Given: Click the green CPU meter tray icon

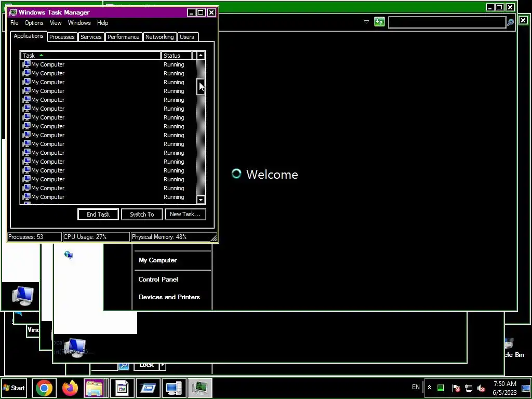Looking at the screenshot, I should (x=441, y=388).
